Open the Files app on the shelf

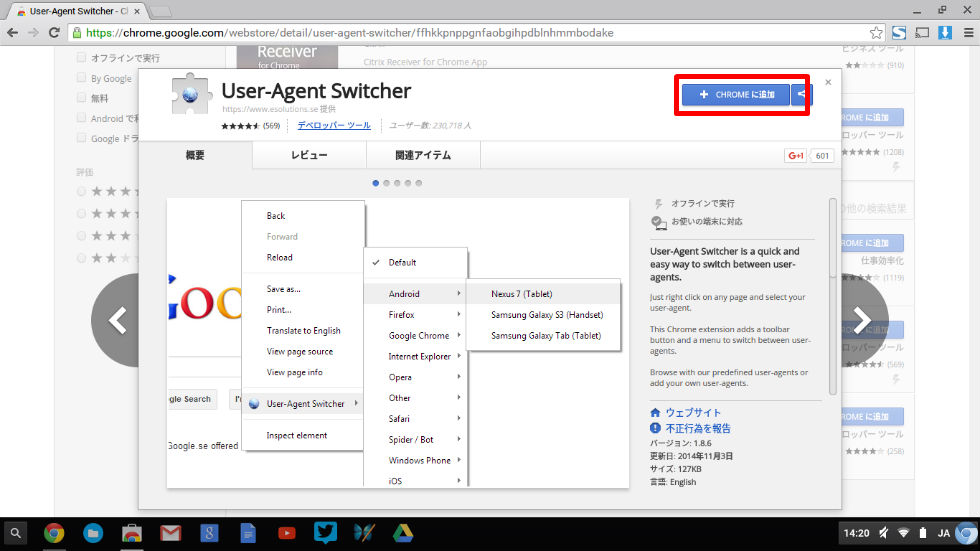coord(93,534)
